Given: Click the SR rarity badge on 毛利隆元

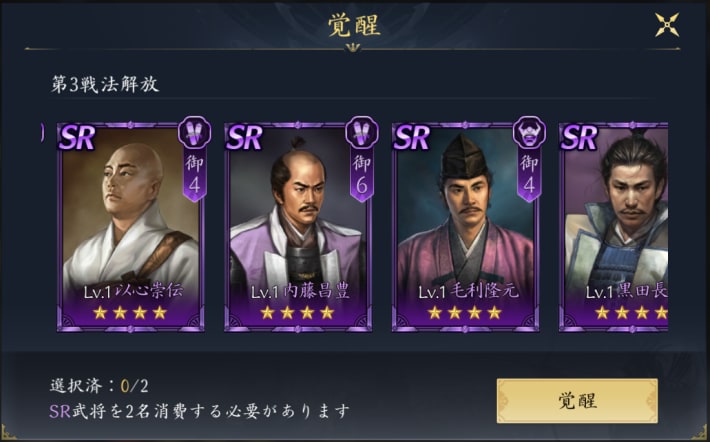Looking at the screenshot, I should coord(412,137).
